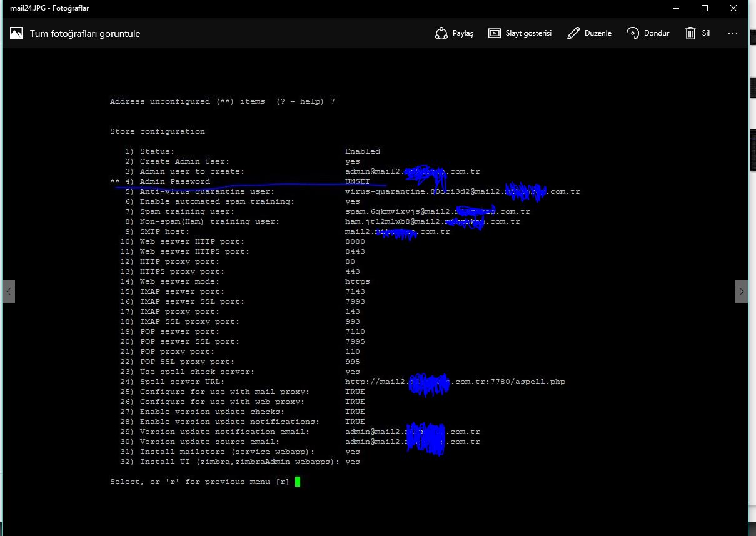Click '30) Version update source email:' line
756x536 pixels.
(x=200, y=442)
